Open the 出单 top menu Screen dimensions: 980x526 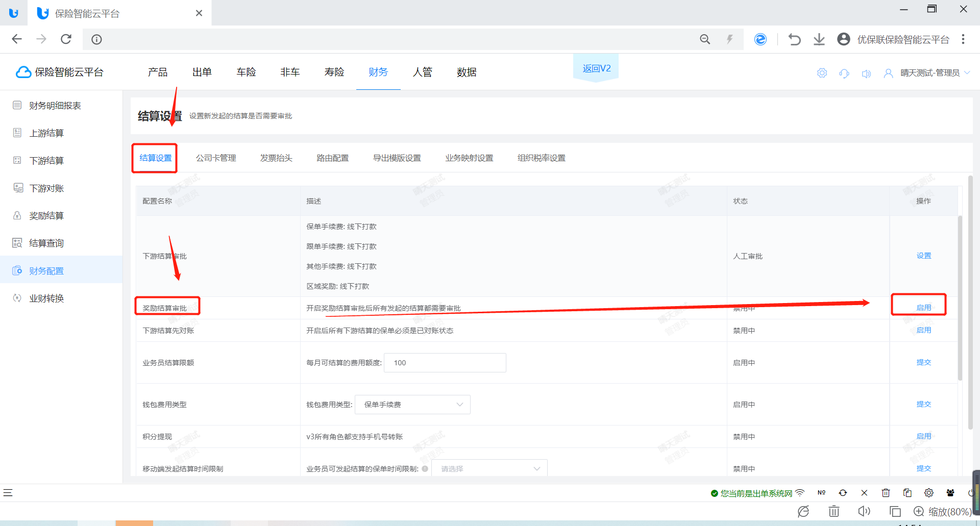[202, 72]
